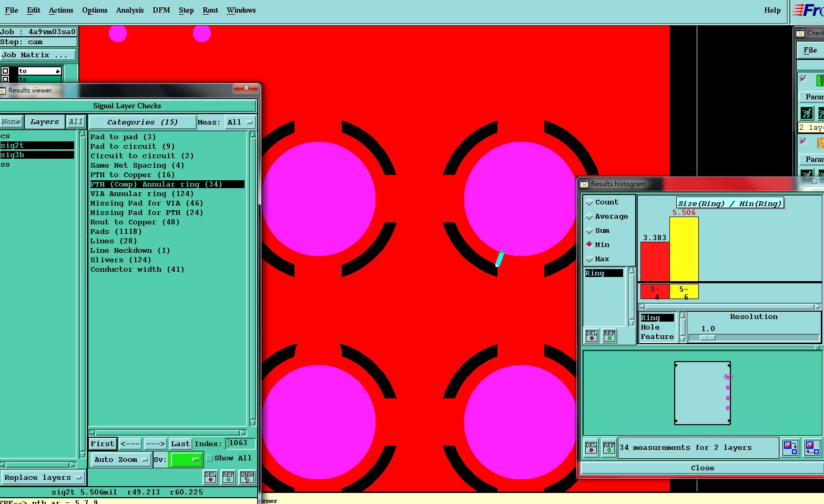Click Index input field
824x504 pixels.
[x=240, y=444]
